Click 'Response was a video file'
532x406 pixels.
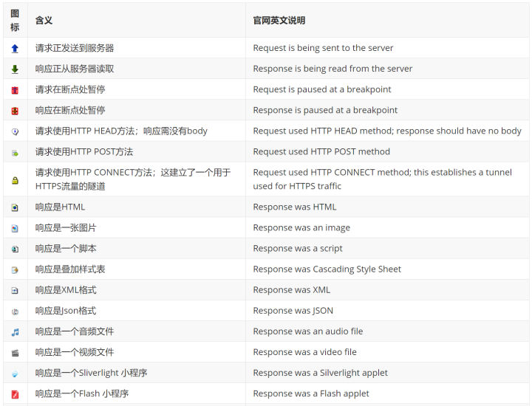click(304, 352)
